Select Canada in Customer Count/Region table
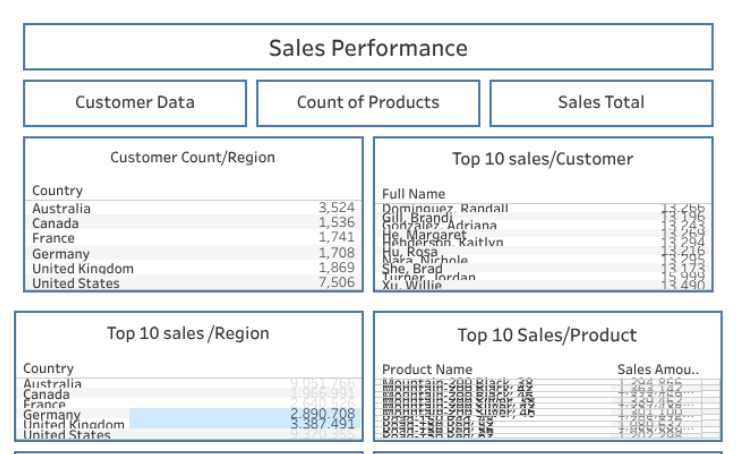This screenshot has width=736, height=454. 55,224
